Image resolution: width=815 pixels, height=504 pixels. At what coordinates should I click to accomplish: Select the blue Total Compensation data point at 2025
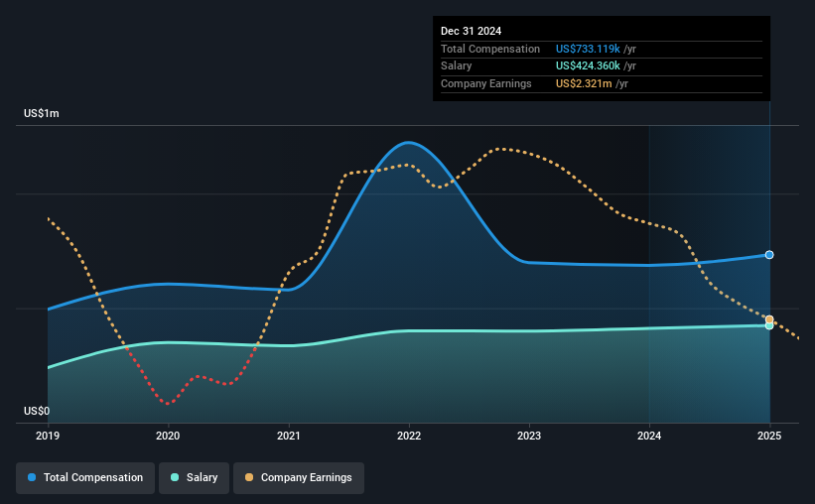[769, 255]
